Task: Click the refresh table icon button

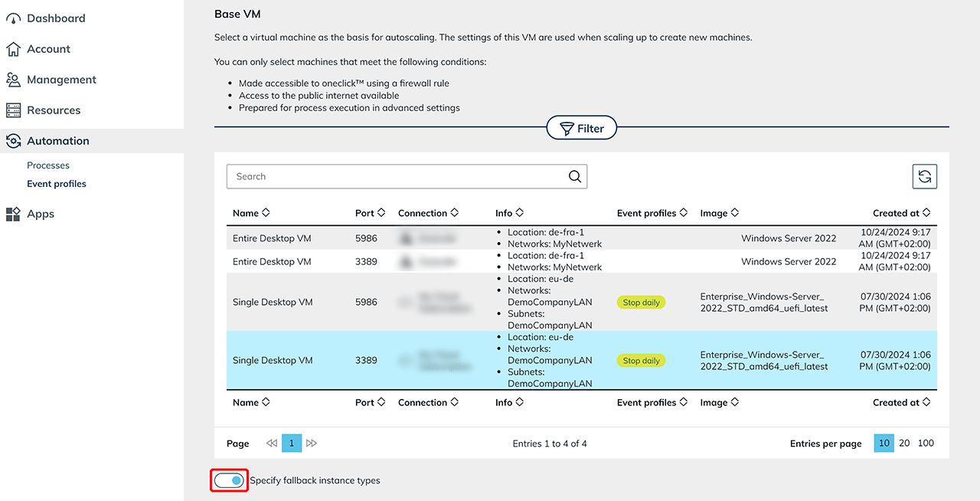Action: coord(924,176)
